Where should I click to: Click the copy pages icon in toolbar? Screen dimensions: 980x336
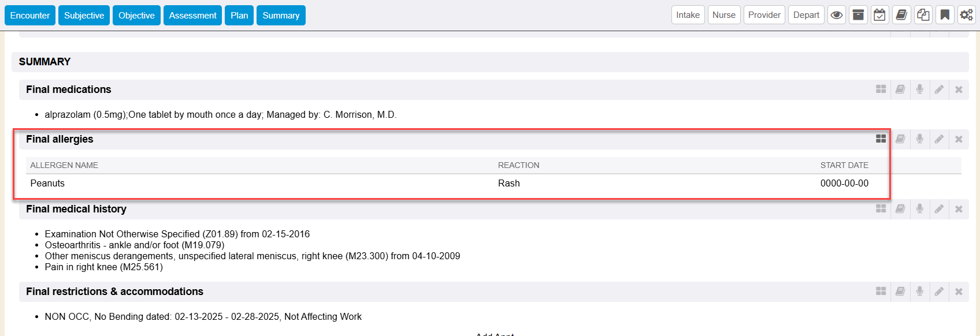[x=923, y=15]
